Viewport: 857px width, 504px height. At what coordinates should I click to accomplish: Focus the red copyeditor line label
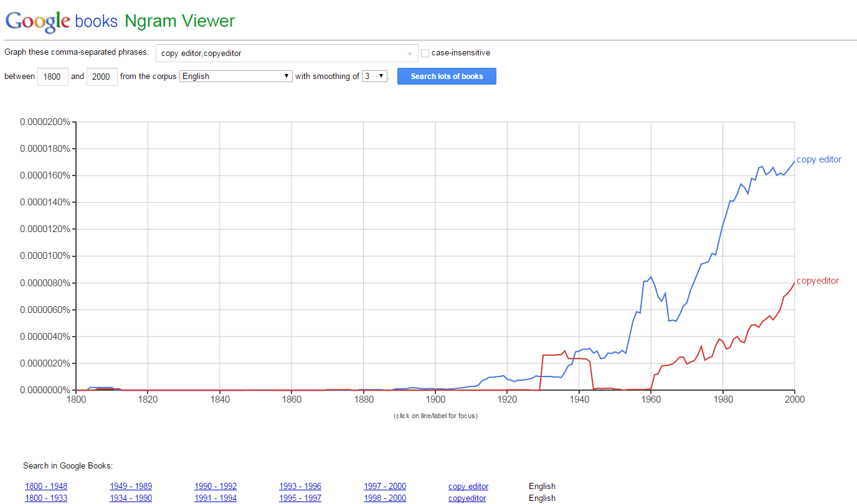click(x=817, y=281)
